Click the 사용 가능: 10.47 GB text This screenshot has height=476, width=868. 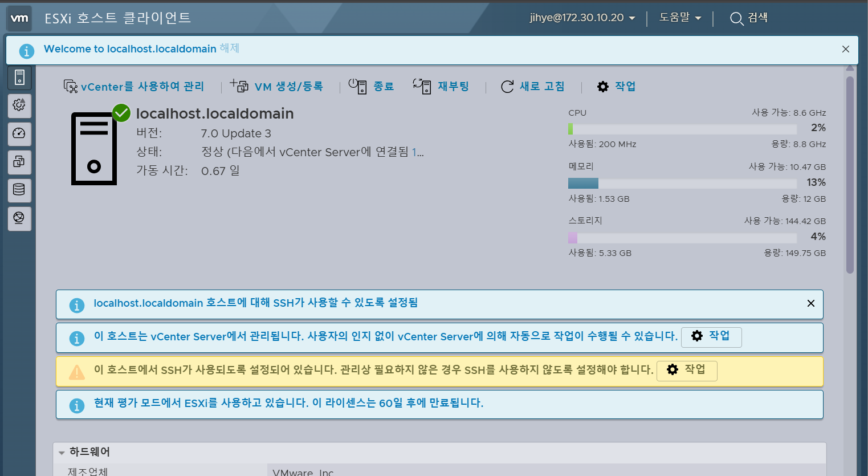coord(787,167)
